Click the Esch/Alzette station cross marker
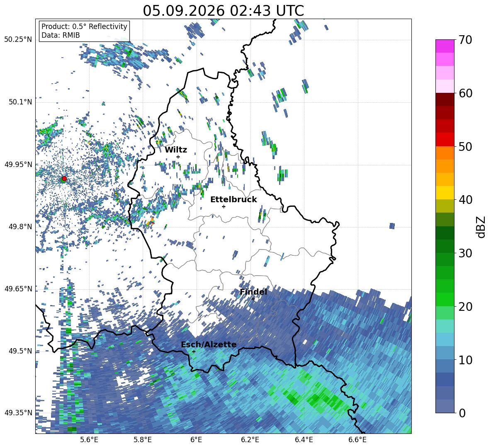 (x=194, y=351)
